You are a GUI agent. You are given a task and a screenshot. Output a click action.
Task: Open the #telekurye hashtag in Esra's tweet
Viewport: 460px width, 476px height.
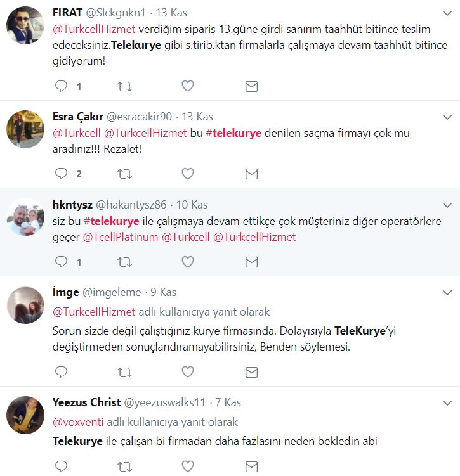pos(233,133)
